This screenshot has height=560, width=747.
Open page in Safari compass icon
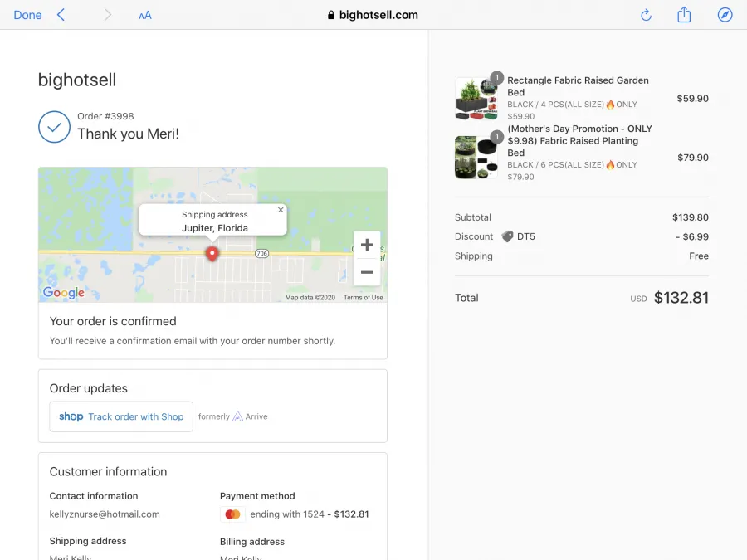(x=725, y=15)
